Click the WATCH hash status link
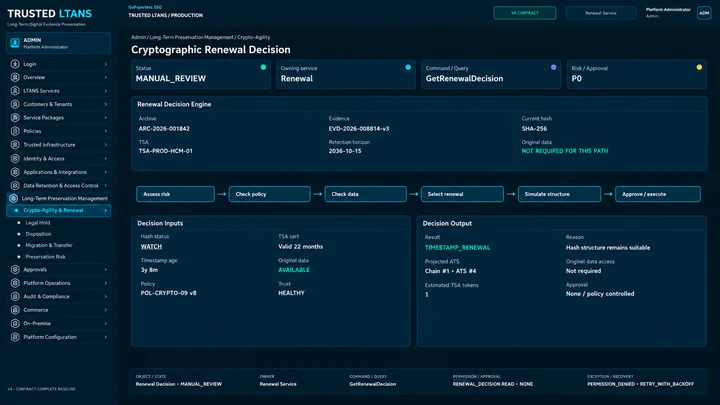Viewport: 720px width, 405px height. tap(151, 247)
